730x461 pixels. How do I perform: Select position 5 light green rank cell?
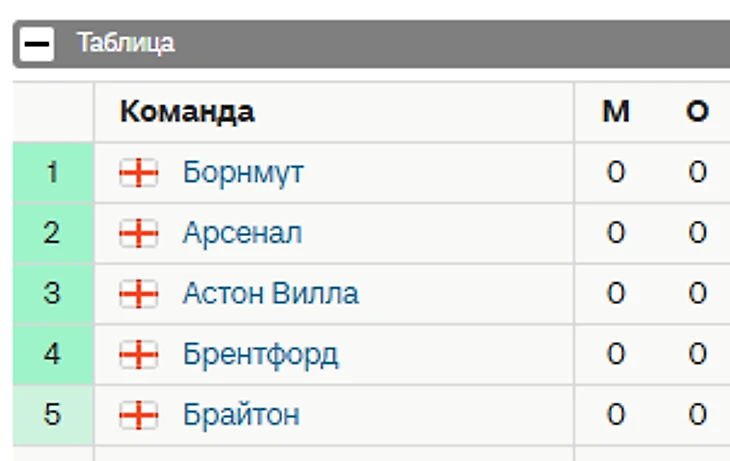tap(53, 415)
